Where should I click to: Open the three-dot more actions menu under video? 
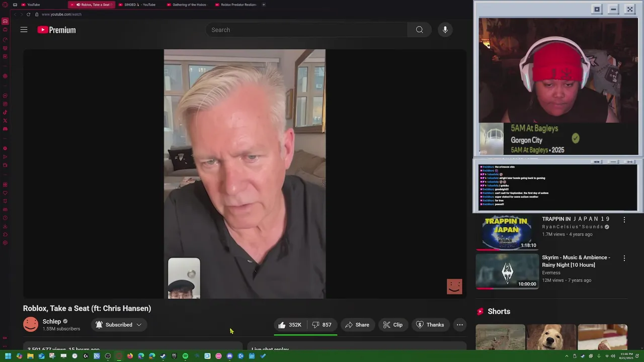click(459, 325)
